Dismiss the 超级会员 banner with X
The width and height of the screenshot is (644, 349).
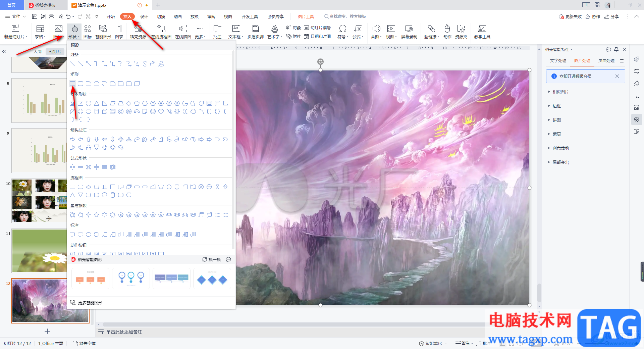(617, 76)
